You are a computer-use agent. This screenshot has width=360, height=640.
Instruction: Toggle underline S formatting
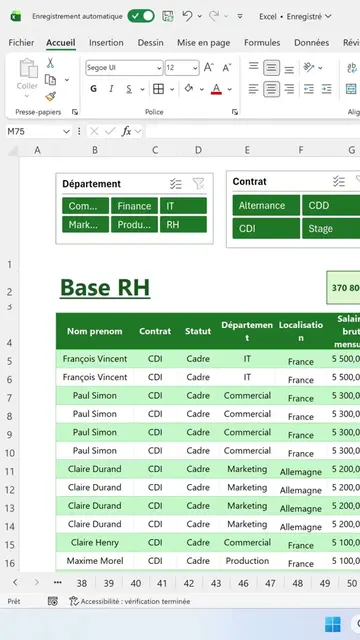(x=129, y=89)
